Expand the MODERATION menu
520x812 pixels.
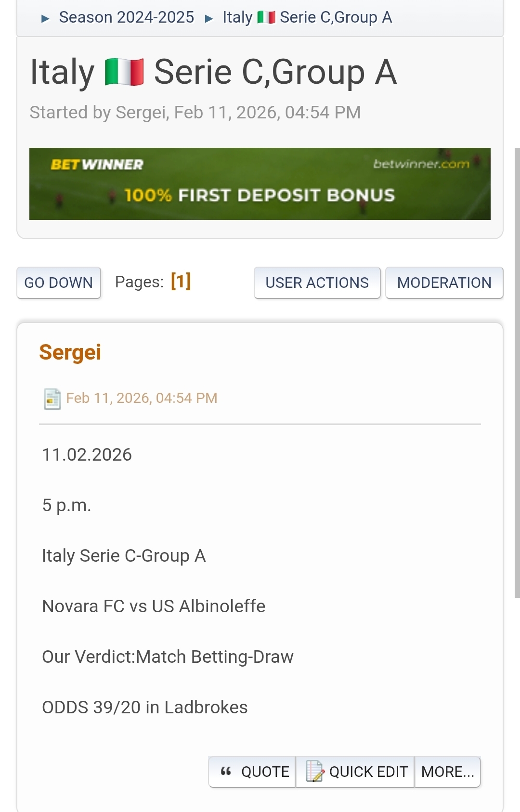pyautogui.click(x=444, y=283)
